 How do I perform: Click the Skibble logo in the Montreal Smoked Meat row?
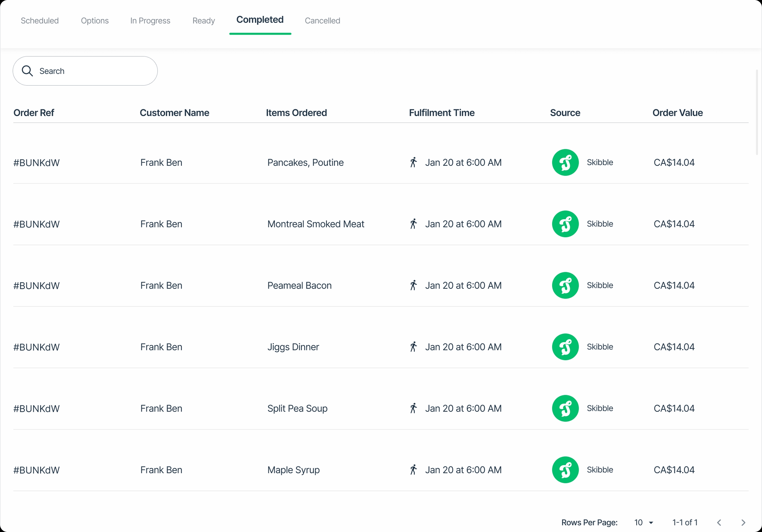(565, 224)
